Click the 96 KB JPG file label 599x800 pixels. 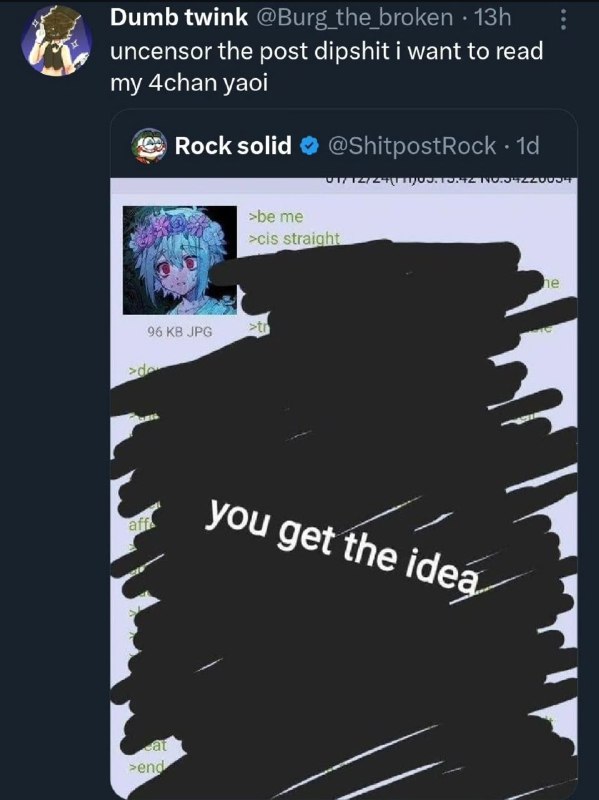click(x=180, y=332)
